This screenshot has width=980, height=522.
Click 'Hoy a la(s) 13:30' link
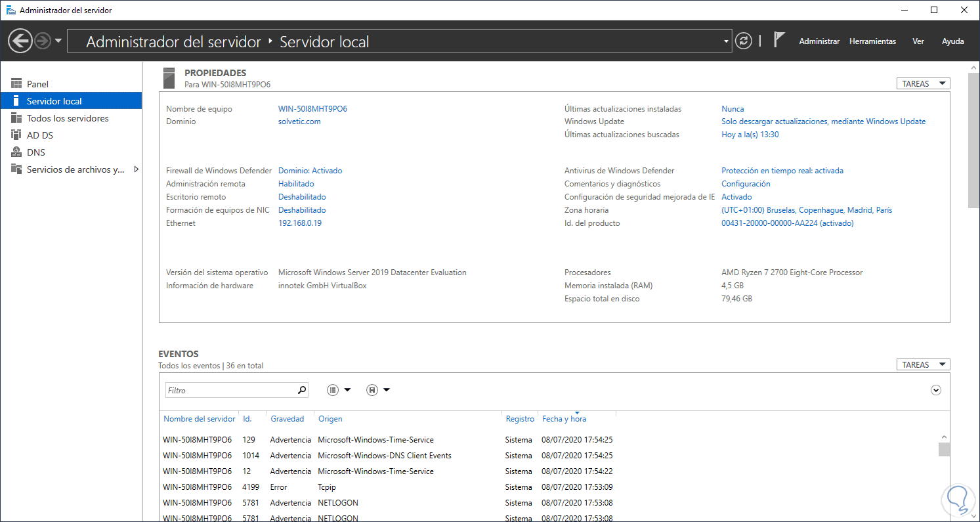750,135
